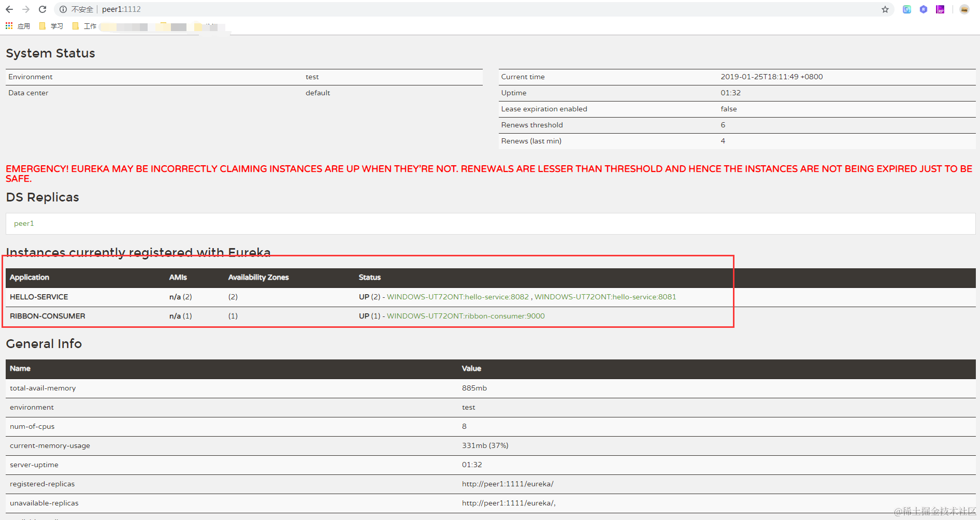Open the 学习 bookmark folder

pos(51,26)
